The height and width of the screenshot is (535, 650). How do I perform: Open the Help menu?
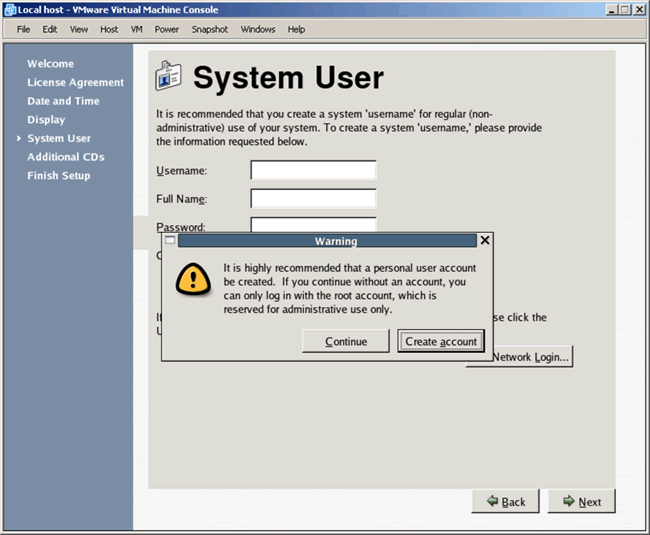(296, 29)
